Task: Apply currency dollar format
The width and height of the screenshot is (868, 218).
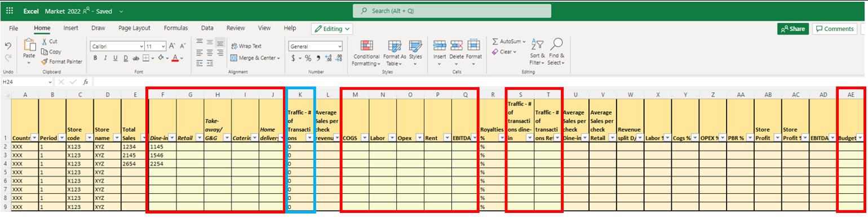Action: point(293,58)
